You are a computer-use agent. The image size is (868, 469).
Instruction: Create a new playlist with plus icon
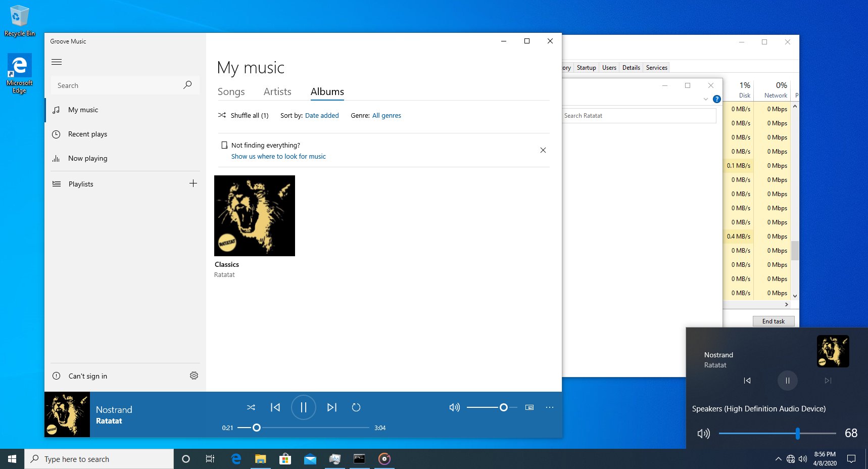coord(193,183)
